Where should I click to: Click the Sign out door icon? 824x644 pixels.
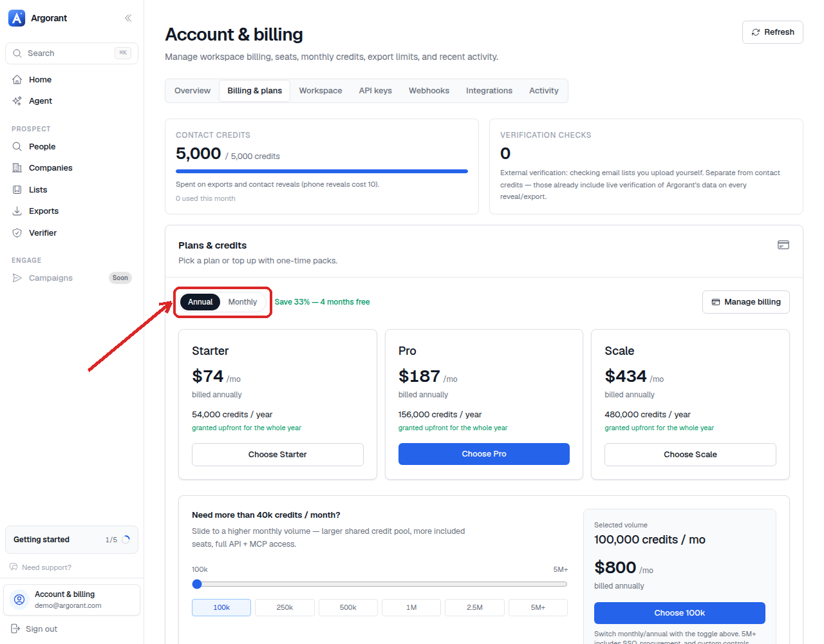16,629
